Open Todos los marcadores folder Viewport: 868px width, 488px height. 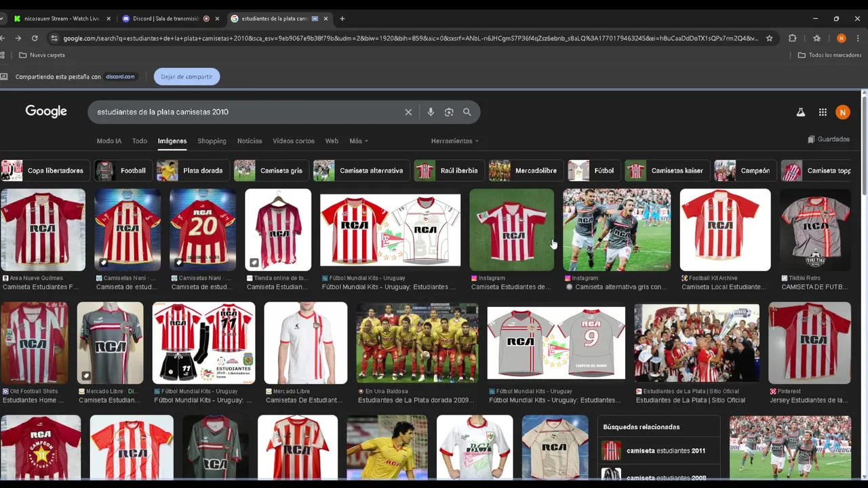[x=829, y=55]
